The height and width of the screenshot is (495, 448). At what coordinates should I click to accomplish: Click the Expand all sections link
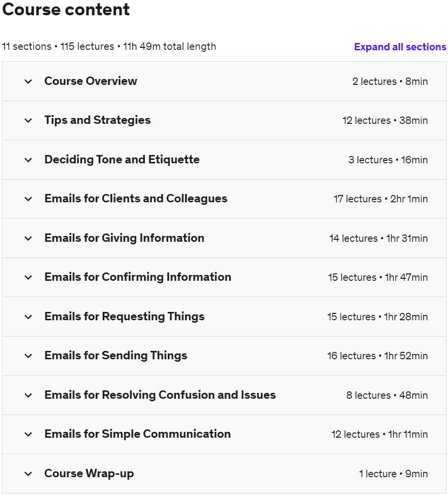[400, 47]
